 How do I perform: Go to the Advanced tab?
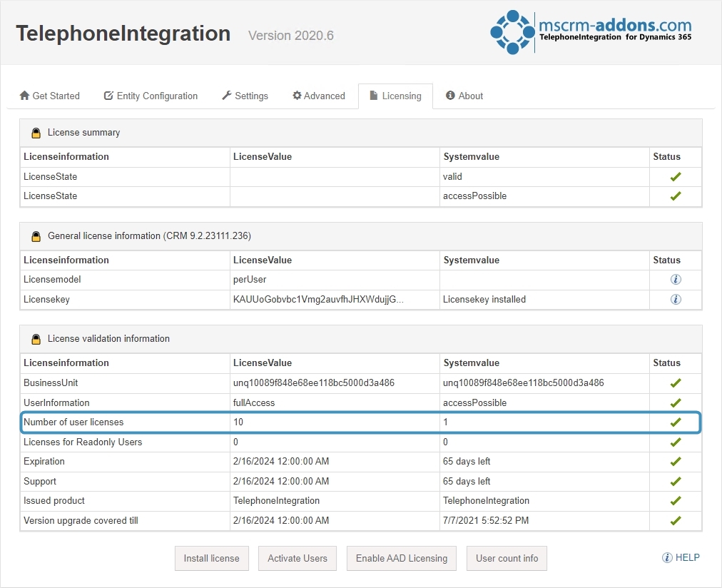[x=319, y=96]
